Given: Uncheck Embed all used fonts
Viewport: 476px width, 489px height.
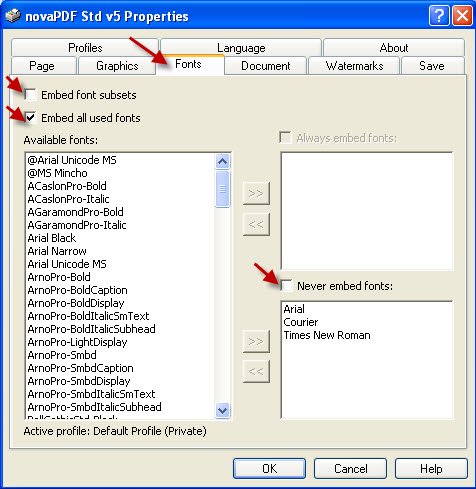Looking at the screenshot, I should (31, 118).
